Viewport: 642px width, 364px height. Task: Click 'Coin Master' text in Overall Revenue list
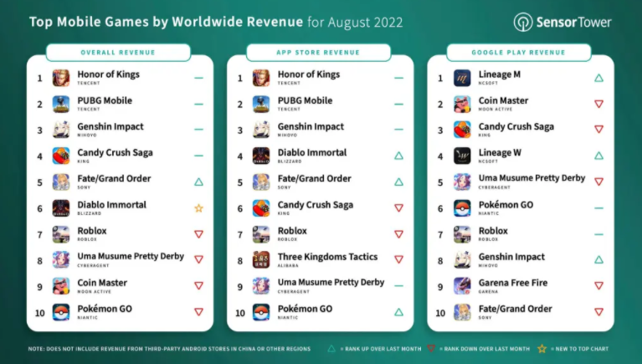tap(102, 283)
